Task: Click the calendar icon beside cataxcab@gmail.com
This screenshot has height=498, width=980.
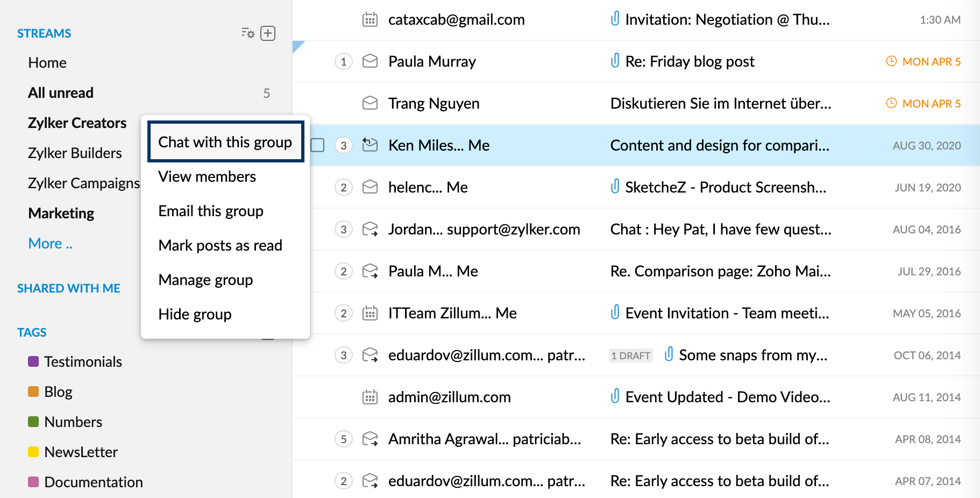Action: (x=370, y=19)
